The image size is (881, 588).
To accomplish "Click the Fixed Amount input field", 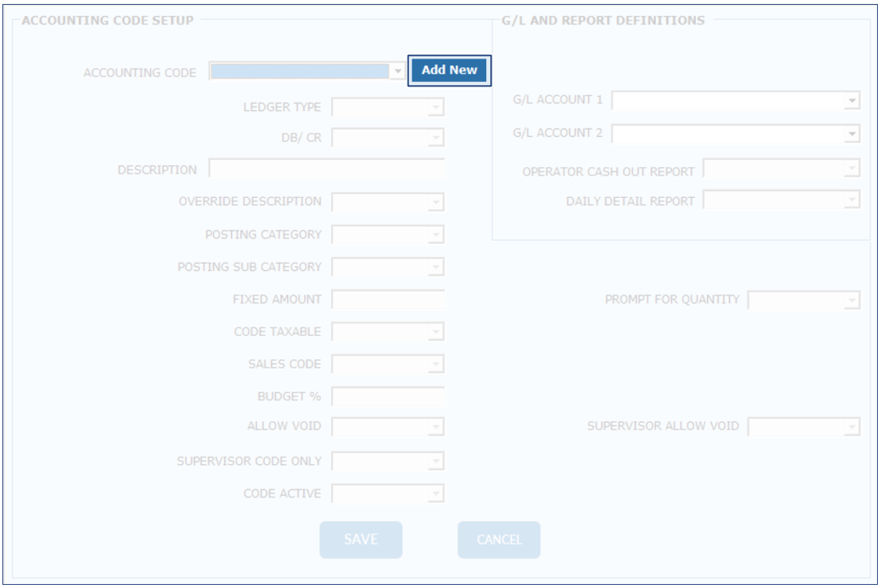I will pos(388,300).
